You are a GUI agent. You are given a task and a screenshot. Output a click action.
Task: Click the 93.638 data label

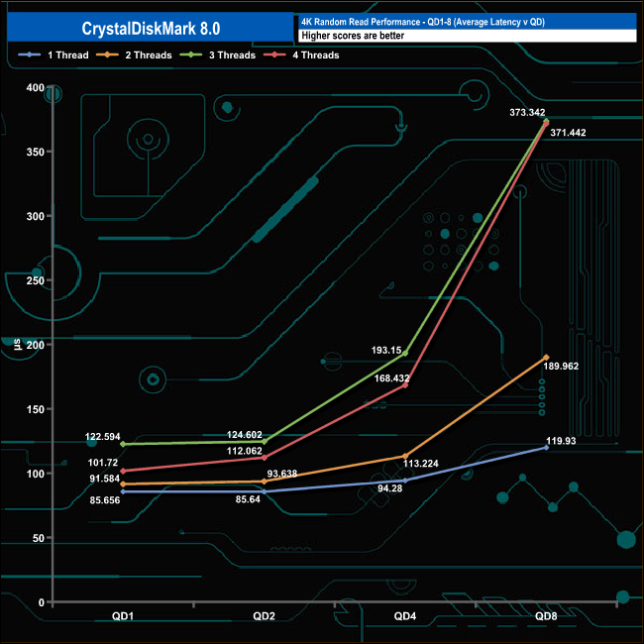tap(281, 474)
